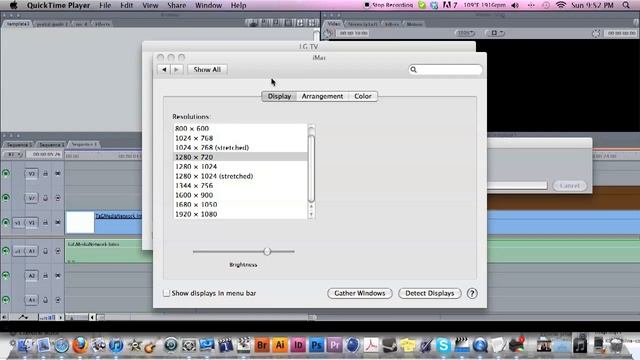
Task: Toggle V2 track visibility in timeline
Action: tap(6, 198)
